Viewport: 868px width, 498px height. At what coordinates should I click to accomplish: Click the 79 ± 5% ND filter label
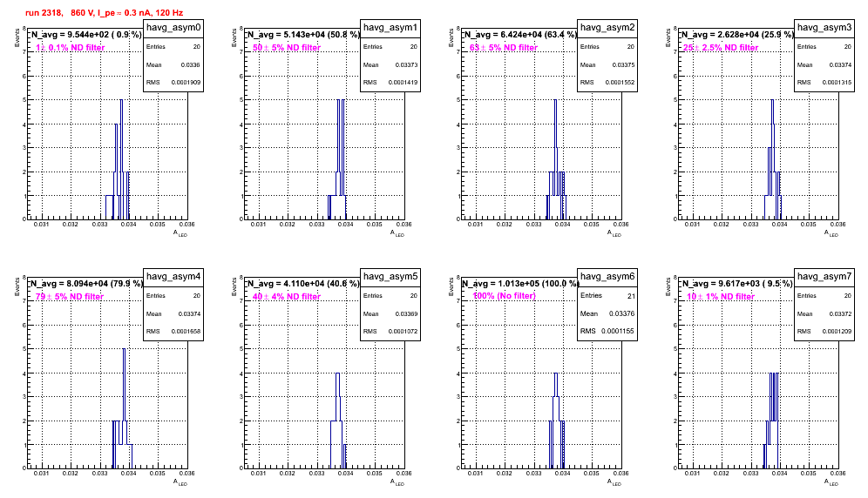pos(70,297)
